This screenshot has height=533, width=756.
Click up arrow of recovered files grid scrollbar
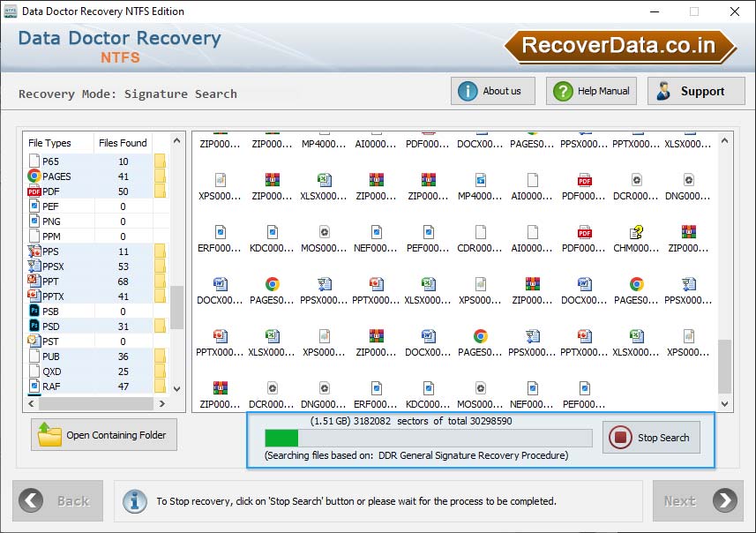(x=724, y=141)
